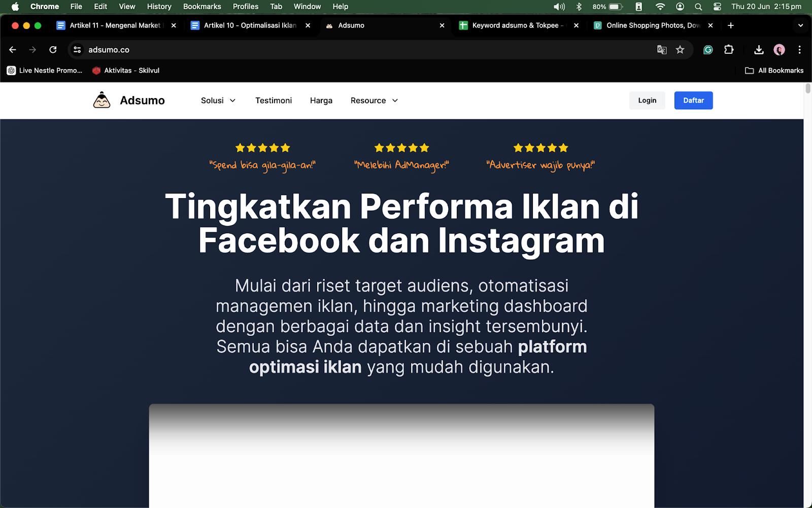Viewport: 812px width, 508px height.
Task: Open the Extensions puzzle icon
Action: (x=729, y=50)
